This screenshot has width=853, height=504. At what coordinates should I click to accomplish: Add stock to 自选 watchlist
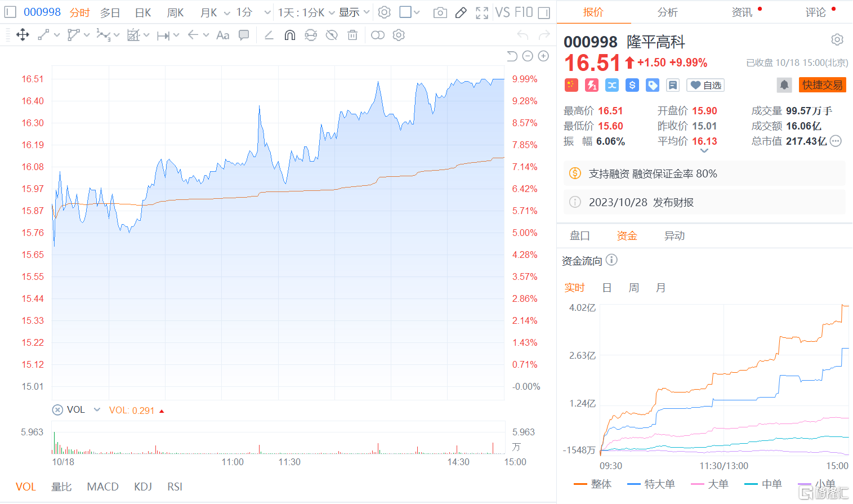pos(705,85)
